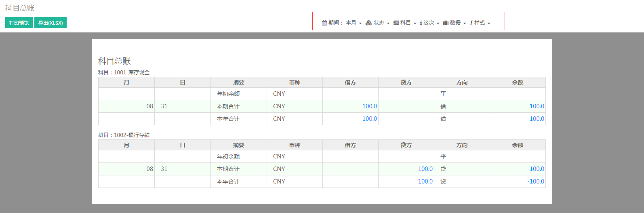This screenshot has width=644, height=213.
Task: Open 本期合计 debit 100.0 link for 1001-库存现金
Action: point(369,106)
